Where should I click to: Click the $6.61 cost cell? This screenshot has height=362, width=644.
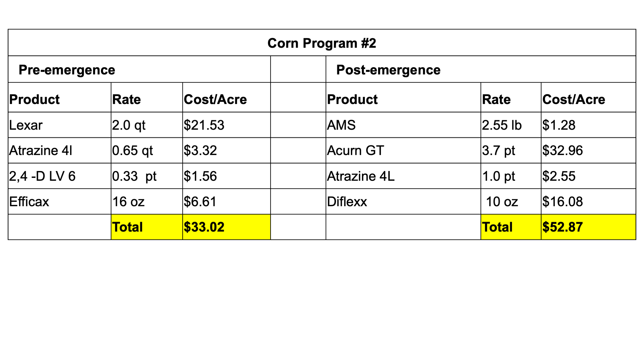[226, 202]
